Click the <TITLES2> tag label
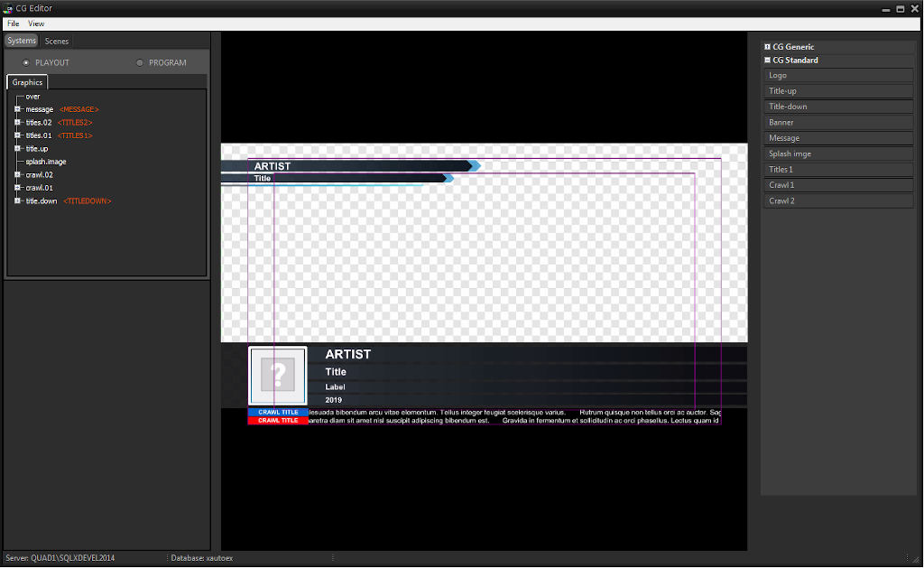The image size is (924, 568). pyautogui.click(x=75, y=122)
